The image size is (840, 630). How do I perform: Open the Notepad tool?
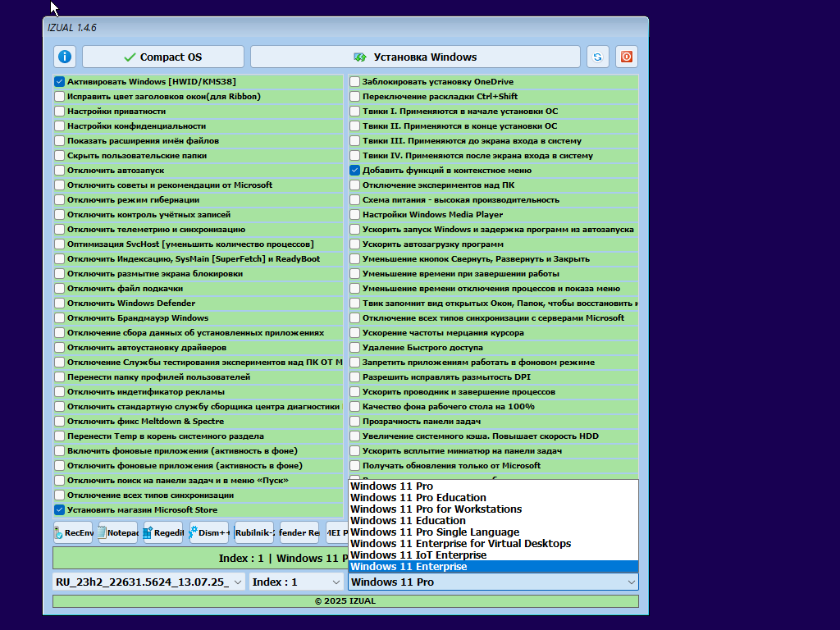tap(118, 532)
